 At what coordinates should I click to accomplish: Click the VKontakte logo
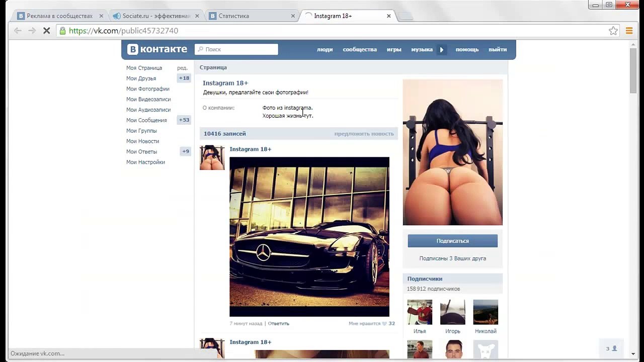point(157,49)
